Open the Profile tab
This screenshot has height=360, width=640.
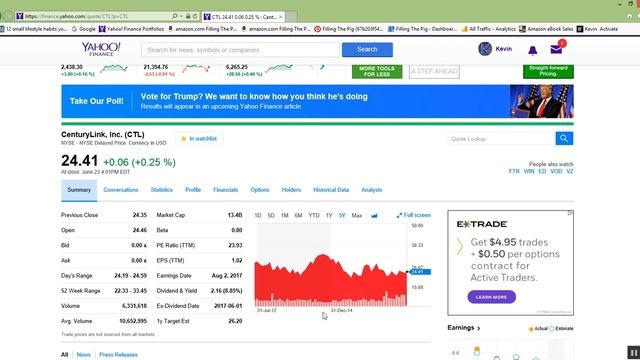coord(193,190)
